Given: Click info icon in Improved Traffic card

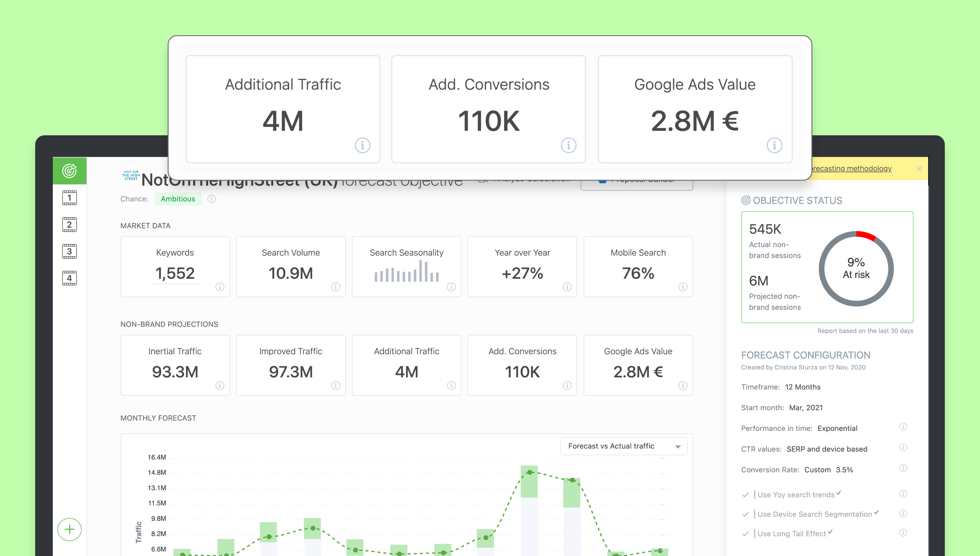Looking at the screenshot, I should tap(335, 385).
